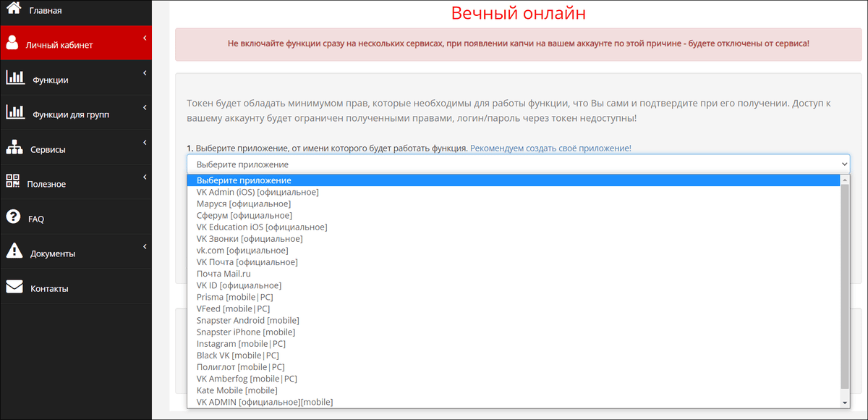The width and height of the screenshot is (868, 420).
Task: Click the bar chart icon beside Функции
Action: (16, 77)
